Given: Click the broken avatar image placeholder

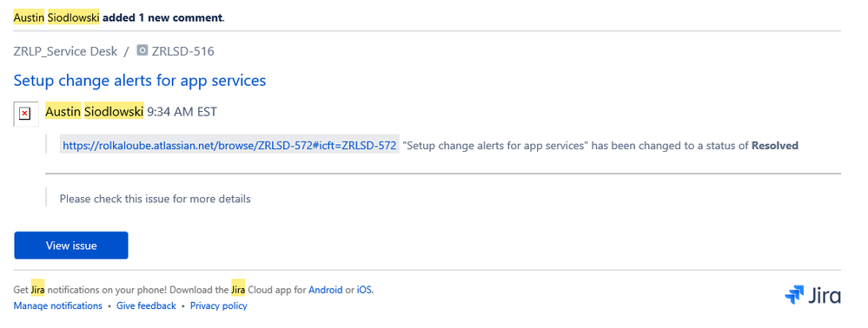Looking at the screenshot, I should coord(25,114).
